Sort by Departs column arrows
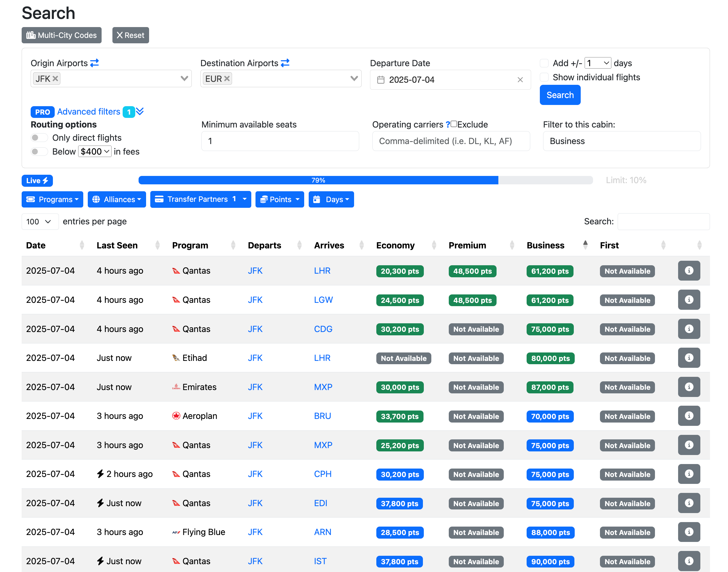Viewport: 728px width, 572px height. coord(300,245)
